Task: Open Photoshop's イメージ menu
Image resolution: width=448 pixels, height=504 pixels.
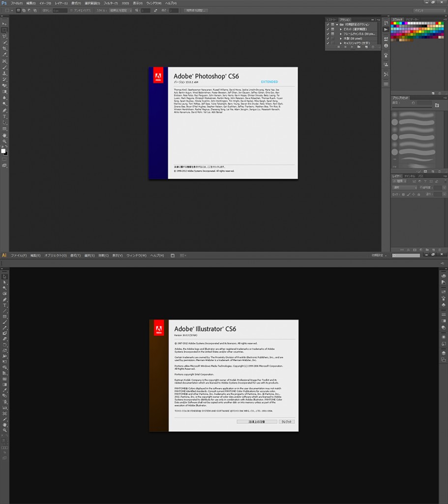Action: (x=45, y=3)
